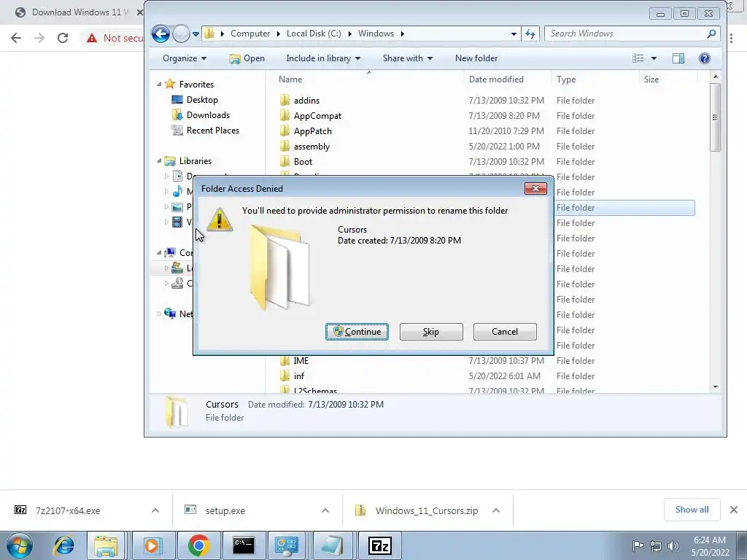Open Explorer help icon

[705, 58]
